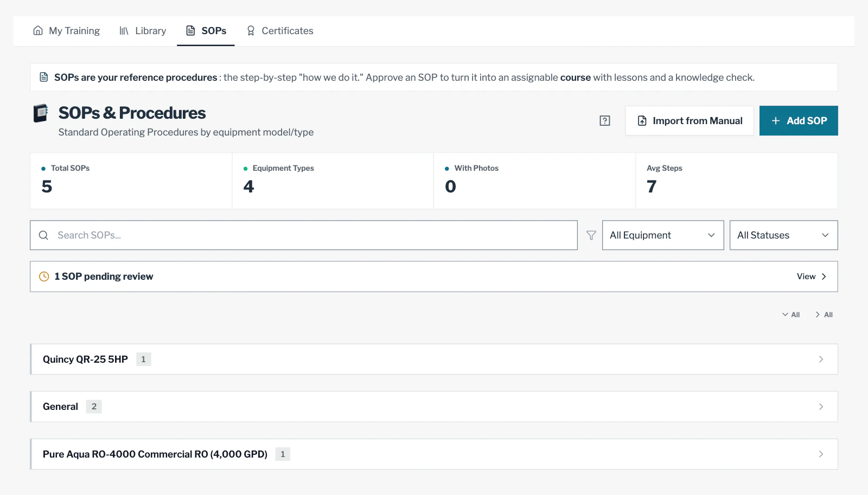Open the My Training tab
This screenshot has height=495, width=868.
click(x=66, y=31)
